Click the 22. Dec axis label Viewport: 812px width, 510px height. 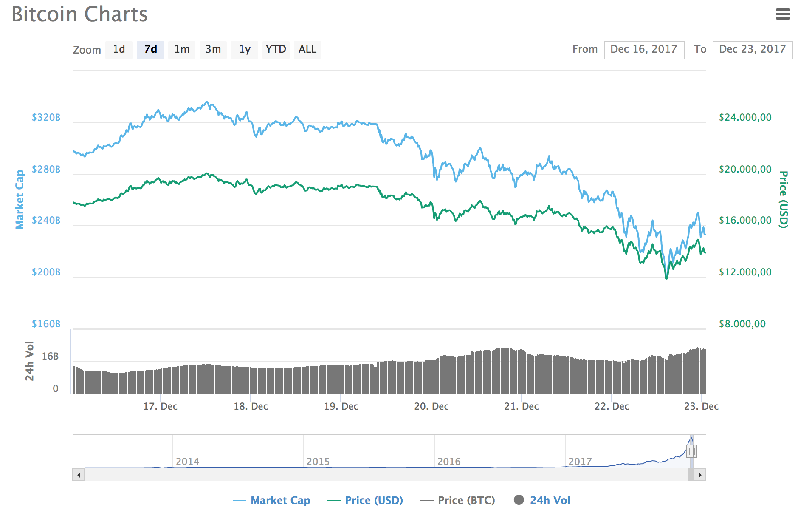click(x=612, y=406)
